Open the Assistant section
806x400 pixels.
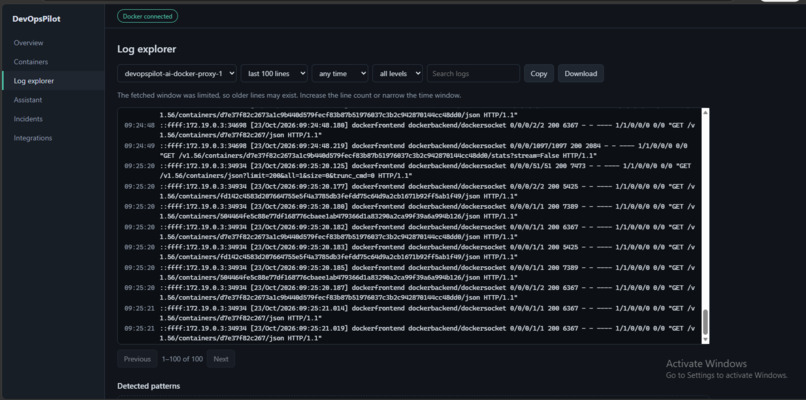pos(28,100)
